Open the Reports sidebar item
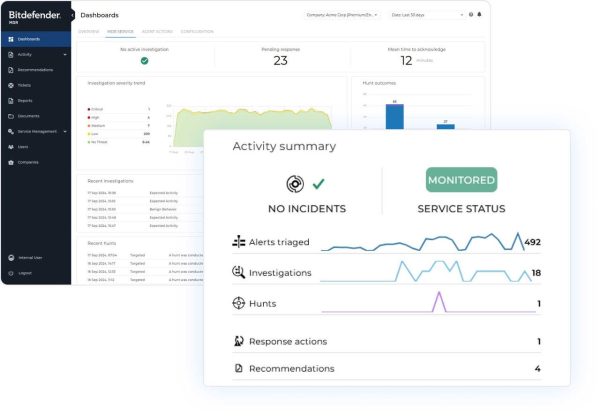 coord(25,100)
